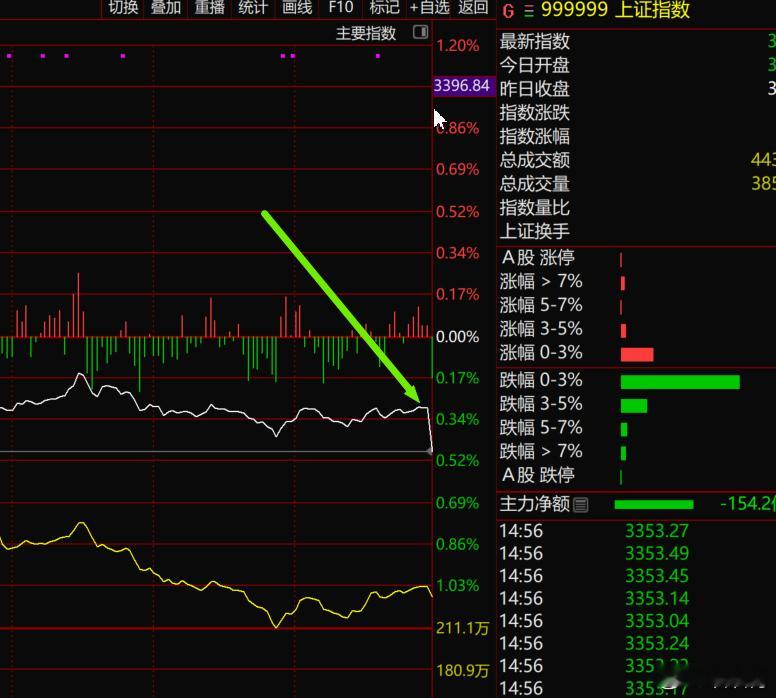Click the 3396.84 price label
This screenshot has height=698, width=776.
tap(462, 86)
